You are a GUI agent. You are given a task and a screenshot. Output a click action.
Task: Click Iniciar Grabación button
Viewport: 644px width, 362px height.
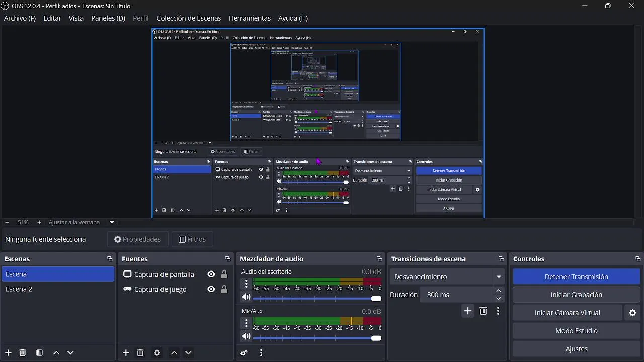tap(577, 295)
